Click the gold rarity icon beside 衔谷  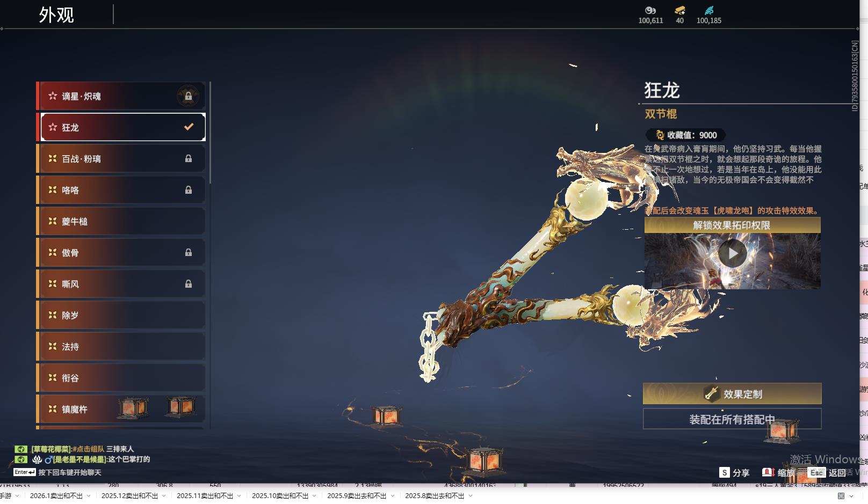click(53, 377)
